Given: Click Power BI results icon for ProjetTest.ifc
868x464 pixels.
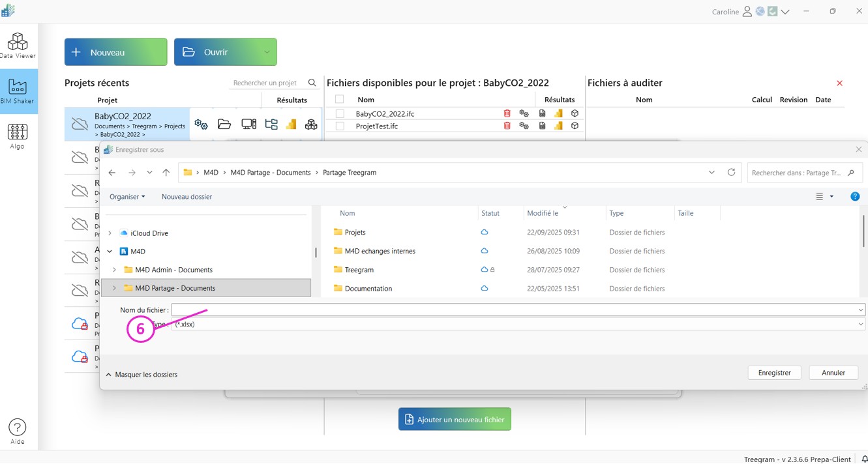Looking at the screenshot, I should tap(558, 126).
